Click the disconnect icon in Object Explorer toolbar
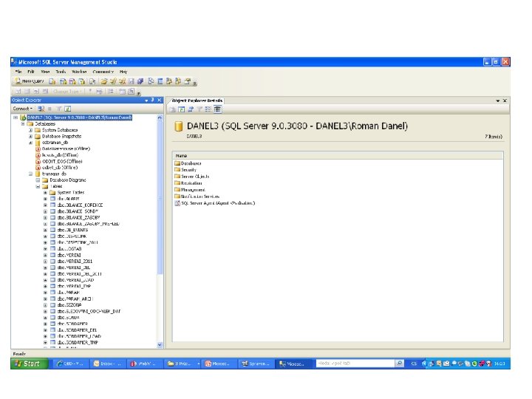Viewport: 532px width, 399px height. (x=41, y=109)
